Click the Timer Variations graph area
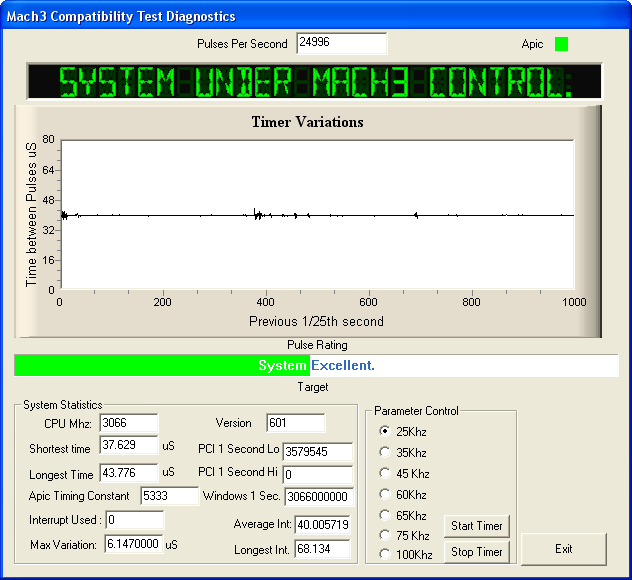632x580 pixels. coord(316,214)
